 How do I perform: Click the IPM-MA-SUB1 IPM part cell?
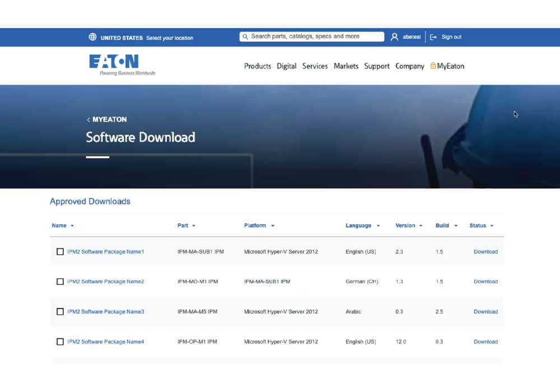(200, 251)
